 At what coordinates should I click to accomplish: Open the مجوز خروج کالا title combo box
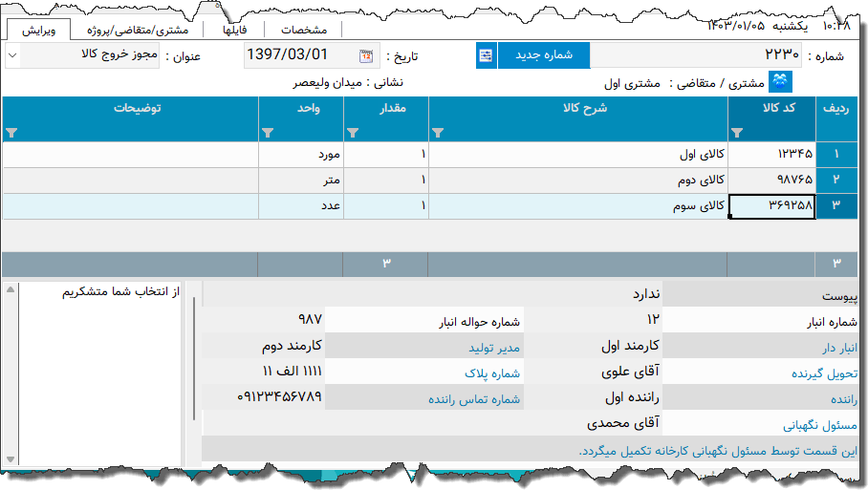click(82, 55)
